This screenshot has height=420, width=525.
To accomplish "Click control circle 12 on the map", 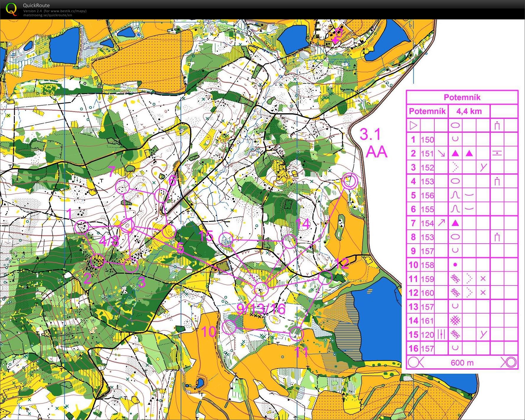I will (325, 277).
